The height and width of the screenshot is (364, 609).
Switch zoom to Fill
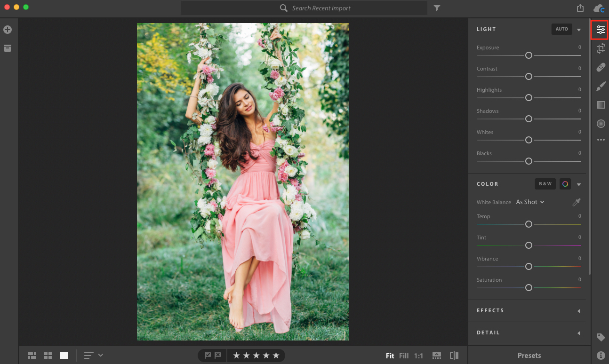point(404,356)
